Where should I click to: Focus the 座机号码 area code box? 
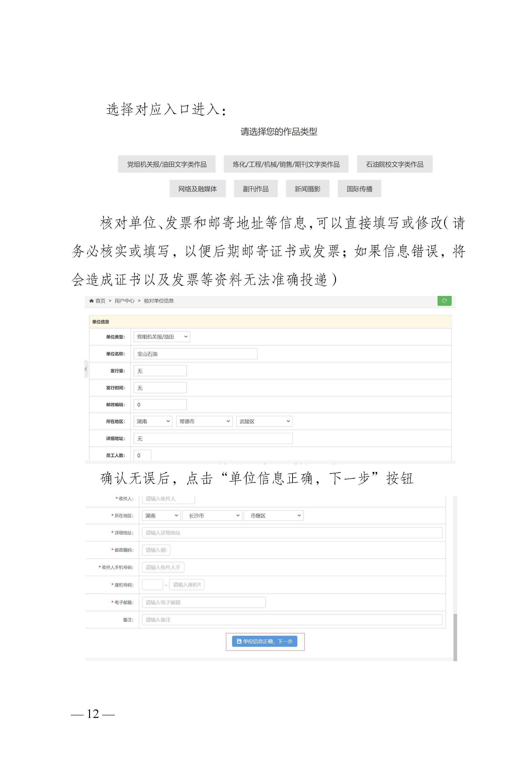coord(152,585)
